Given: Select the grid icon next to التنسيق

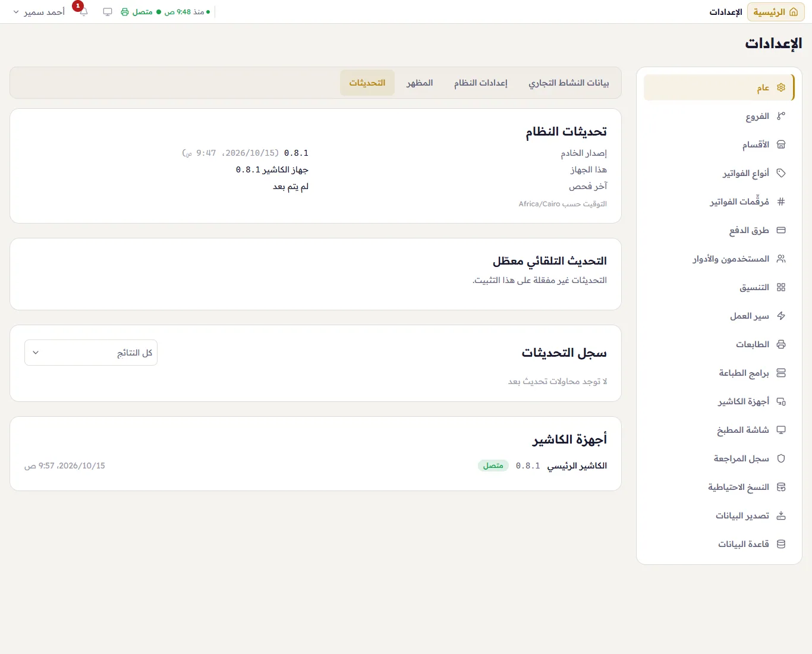Looking at the screenshot, I should [781, 287].
